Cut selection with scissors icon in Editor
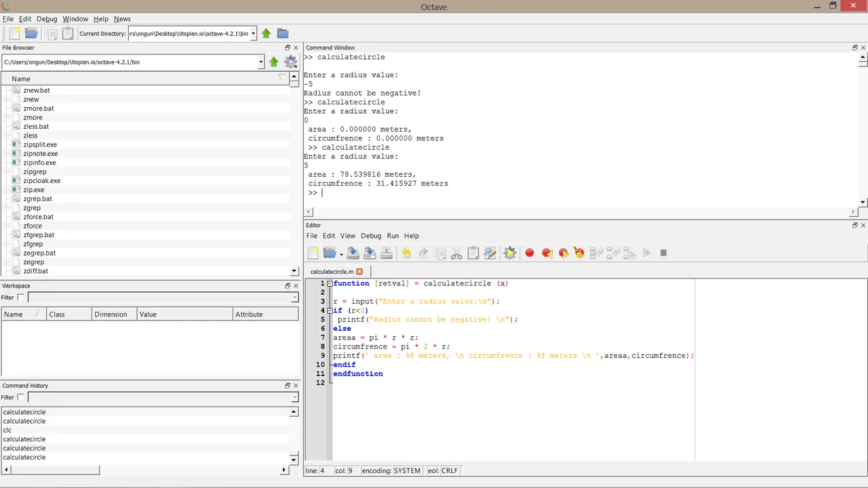 pos(456,253)
